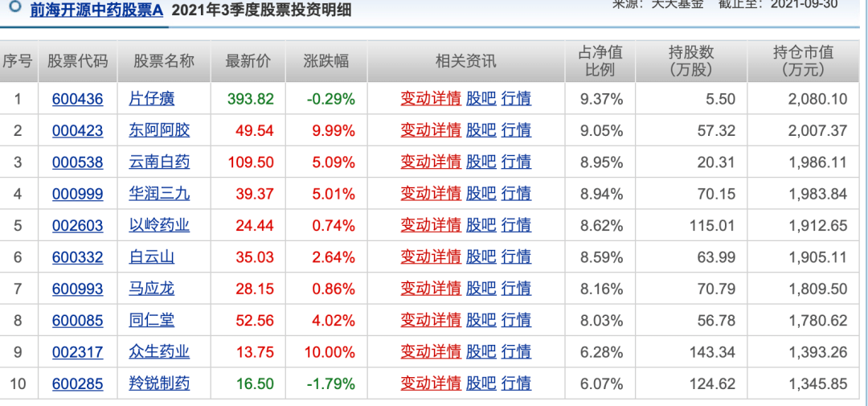Open 行情 quotes for 云南白药
This screenshot has height=406, width=868.
(x=516, y=162)
